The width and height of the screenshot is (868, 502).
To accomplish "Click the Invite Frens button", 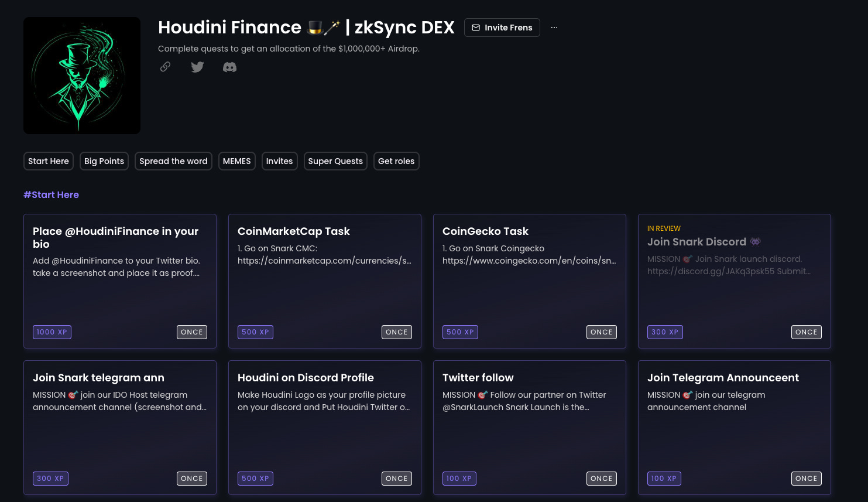I will [502, 28].
